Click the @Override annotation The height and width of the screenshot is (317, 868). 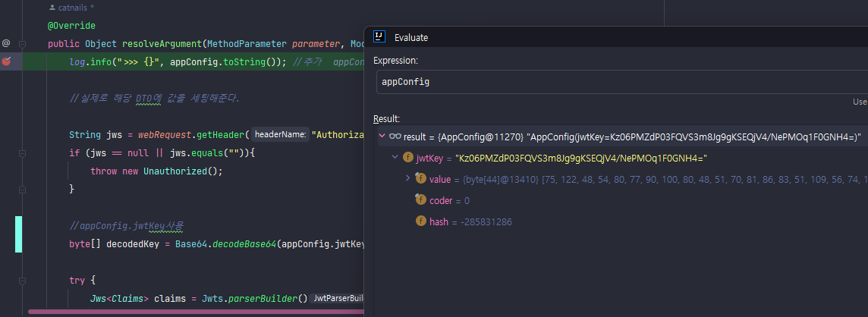(71, 26)
